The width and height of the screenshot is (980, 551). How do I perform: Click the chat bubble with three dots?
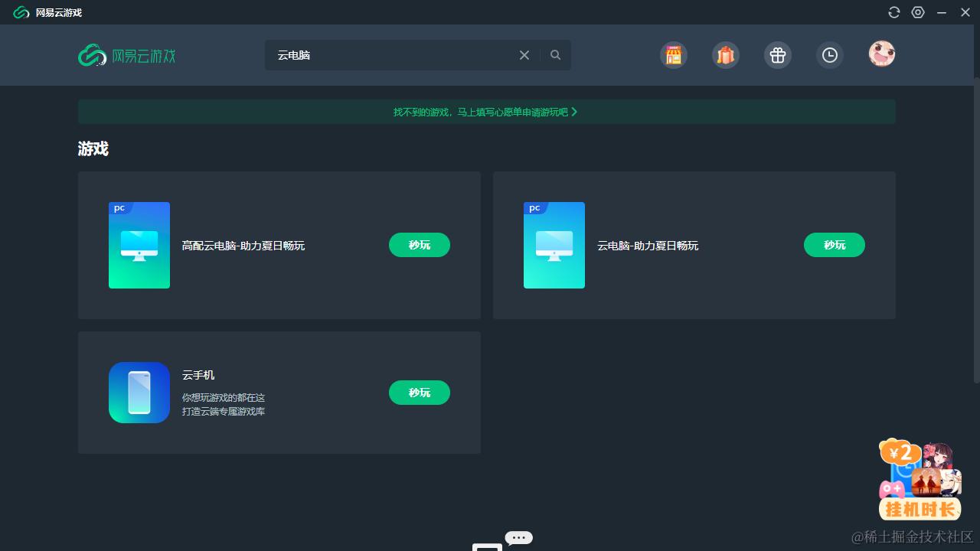(518, 538)
